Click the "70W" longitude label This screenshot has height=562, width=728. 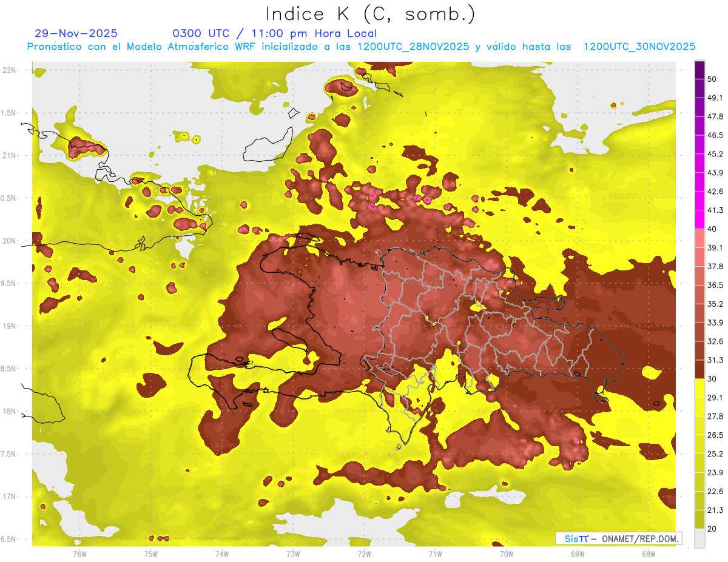506,554
